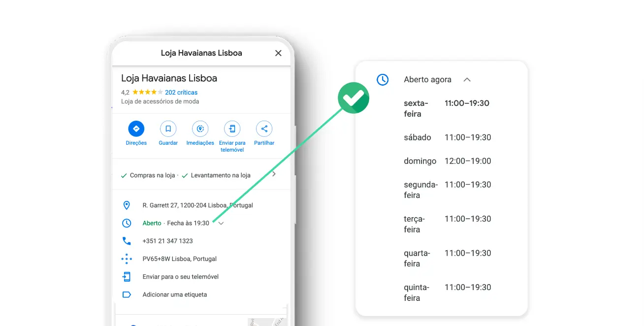
Task: Tap the blue Direções directions icon
Action: [136, 129]
